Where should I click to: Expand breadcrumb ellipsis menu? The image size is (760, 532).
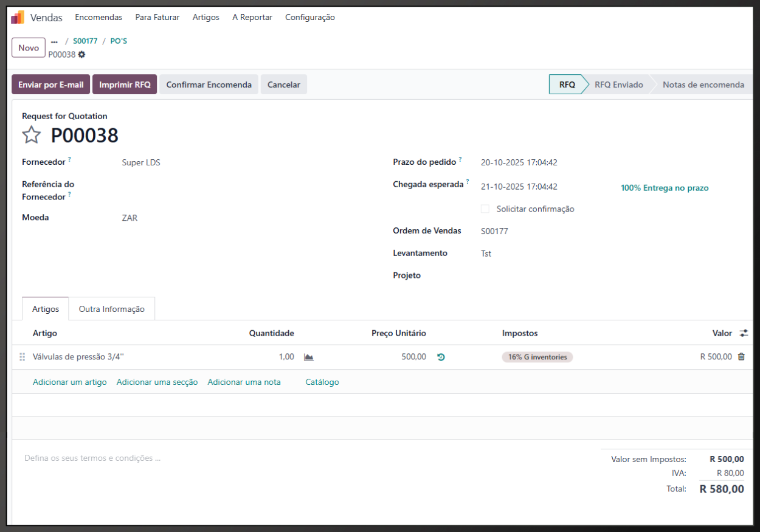click(54, 41)
